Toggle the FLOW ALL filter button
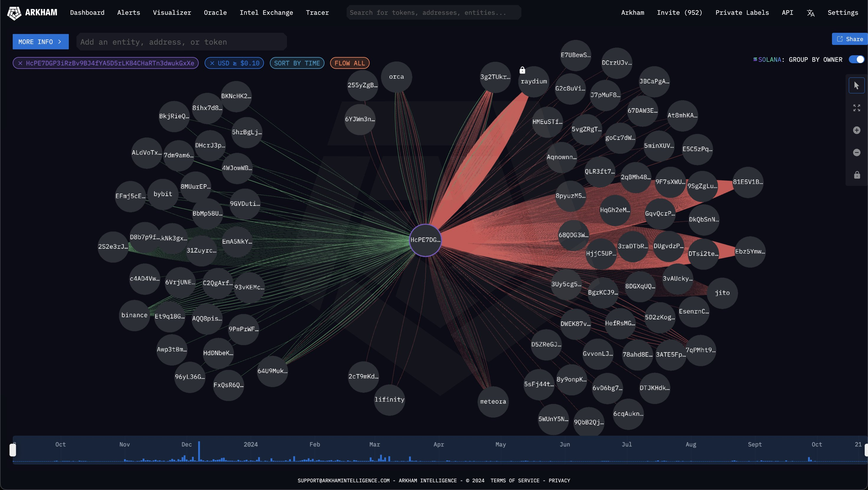Viewport: 868px width, 490px height. click(x=349, y=63)
